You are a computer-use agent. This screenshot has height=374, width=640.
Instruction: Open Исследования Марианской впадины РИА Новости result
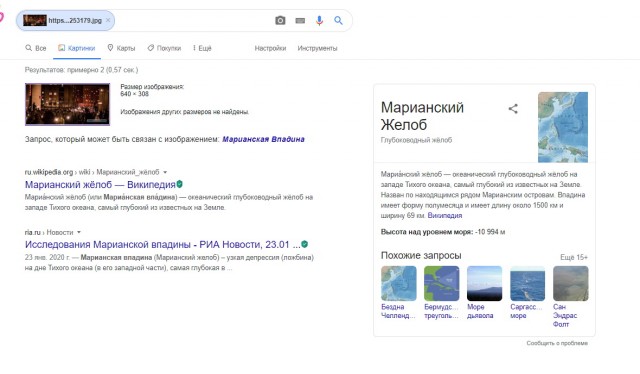coord(162,245)
